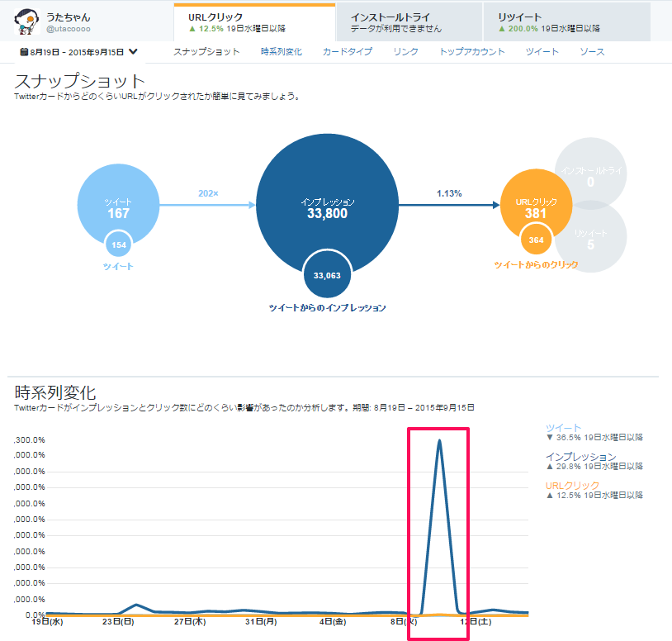The height and width of the screenshot is (641, 672).
Task: Click the 1.13% click rate label
Action: 449,193
